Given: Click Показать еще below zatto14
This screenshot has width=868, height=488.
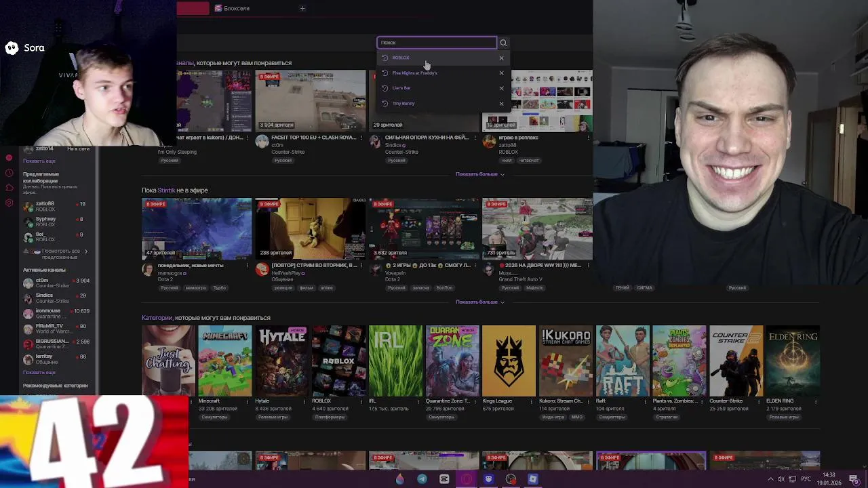Looking at the screenshot, I should click(x=39, y=161).
